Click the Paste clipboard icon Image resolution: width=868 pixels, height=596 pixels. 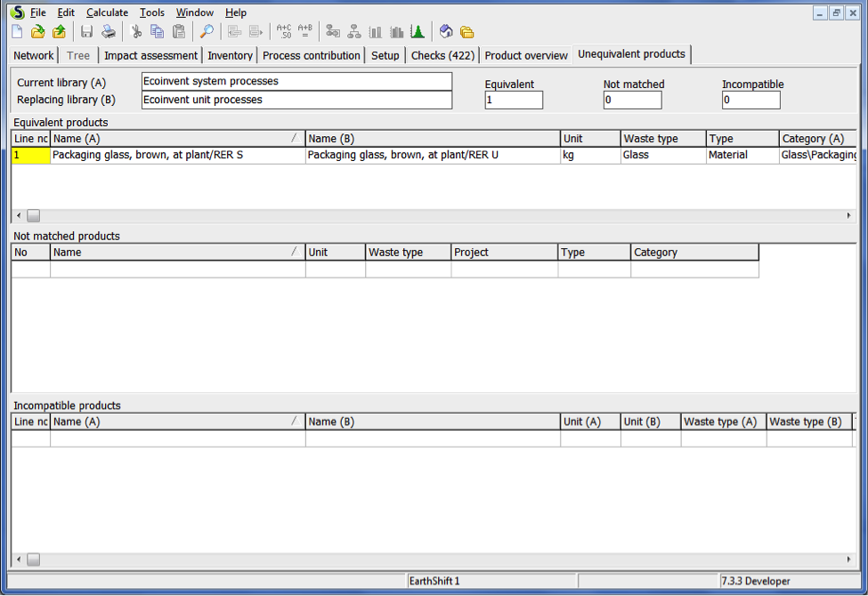179,32
